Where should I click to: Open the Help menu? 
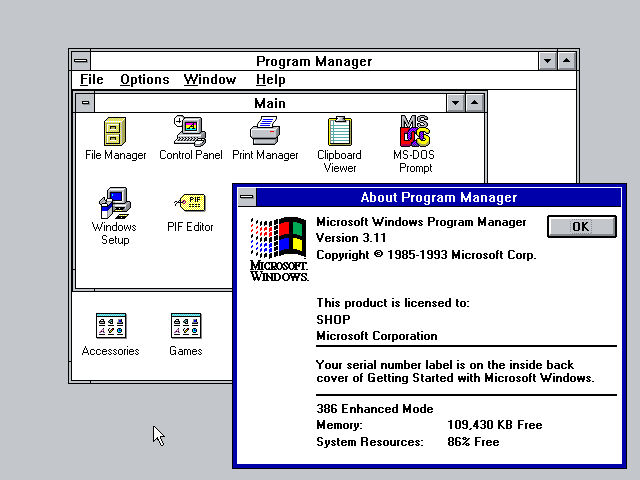pyautogui.click(x=271, y=79)
